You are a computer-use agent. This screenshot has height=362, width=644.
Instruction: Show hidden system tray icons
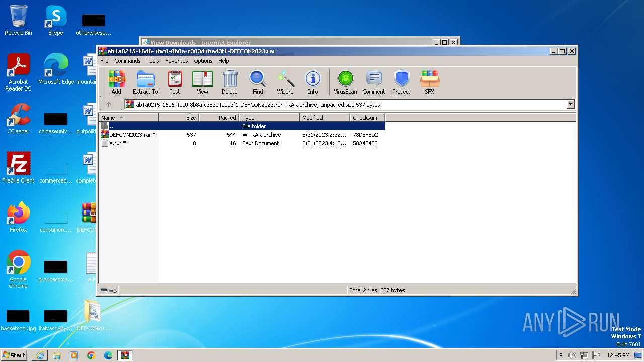tap(561, 355)
